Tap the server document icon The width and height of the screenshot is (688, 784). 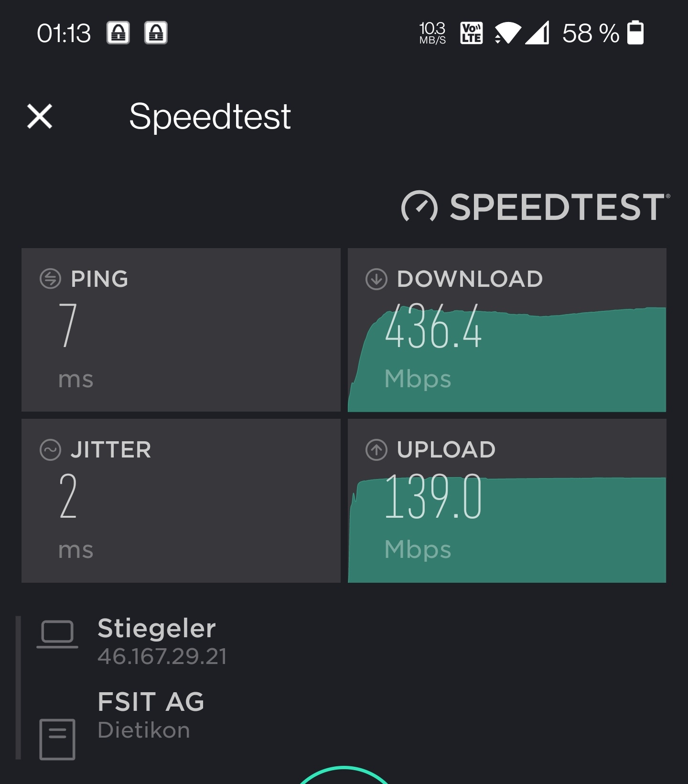pyautogui.click(x=57, y=739)
